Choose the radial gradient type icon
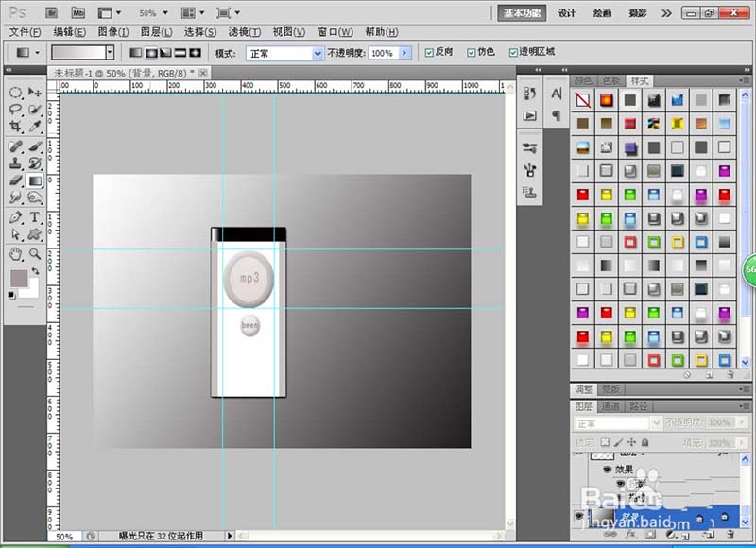Screen dimensions: 756x548 151,53
